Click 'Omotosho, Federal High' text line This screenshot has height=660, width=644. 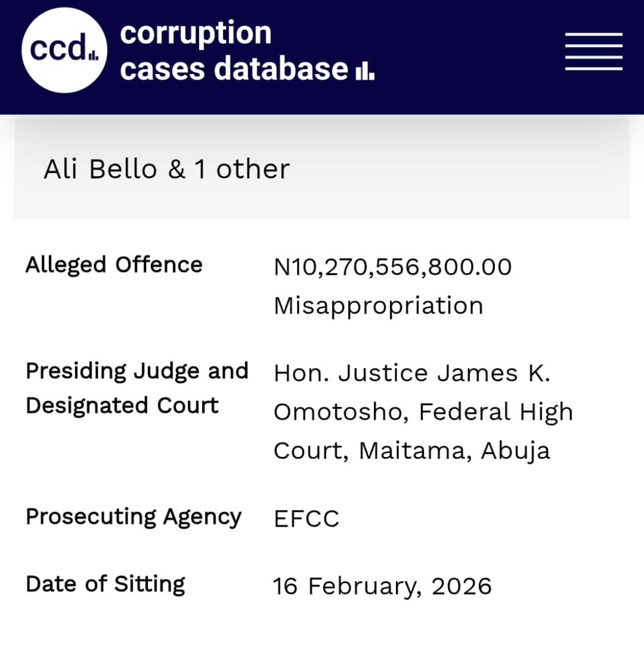pos(423,413)
